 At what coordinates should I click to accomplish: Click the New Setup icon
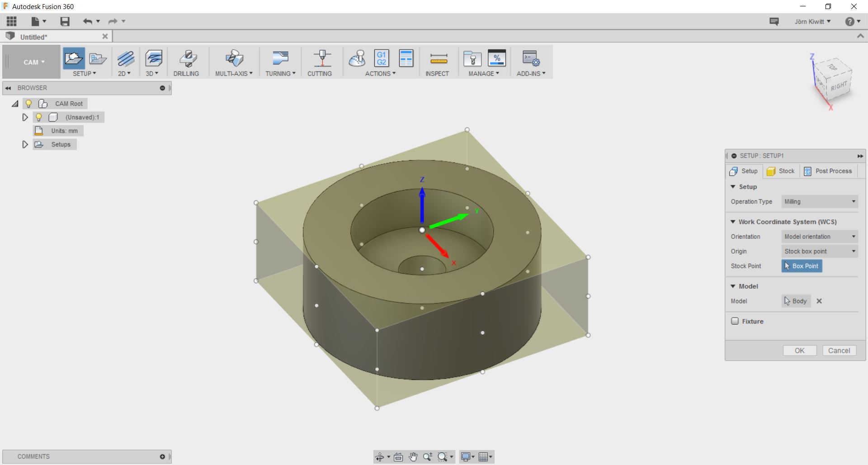pos(73,58)
